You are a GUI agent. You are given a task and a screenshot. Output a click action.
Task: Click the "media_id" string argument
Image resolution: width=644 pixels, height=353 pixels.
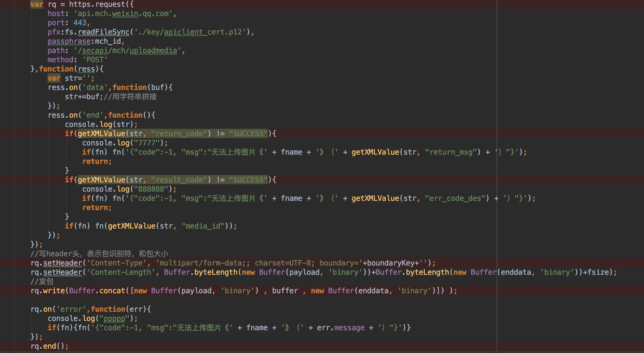click(x=203, y=226)
